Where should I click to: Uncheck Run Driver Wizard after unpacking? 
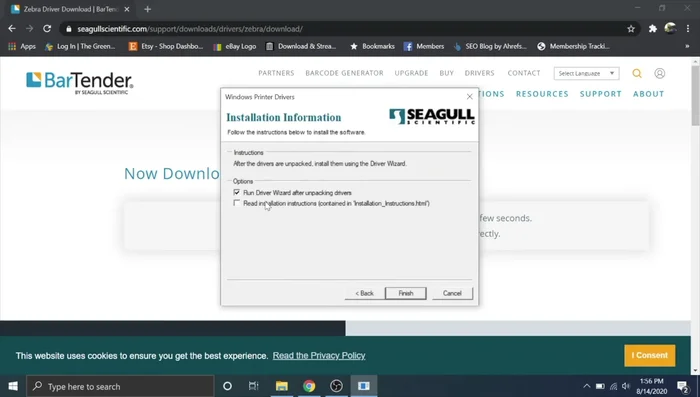(237, 192)
